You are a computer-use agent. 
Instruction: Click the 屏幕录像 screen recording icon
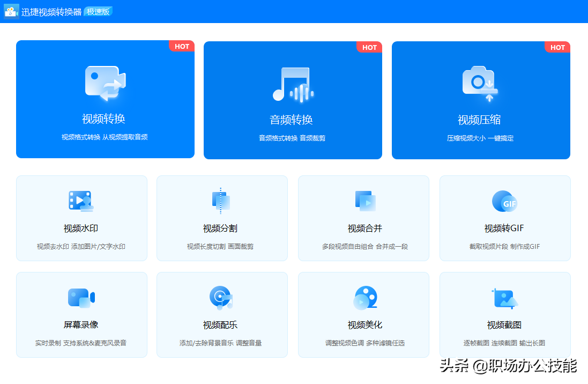pos(81,298)
